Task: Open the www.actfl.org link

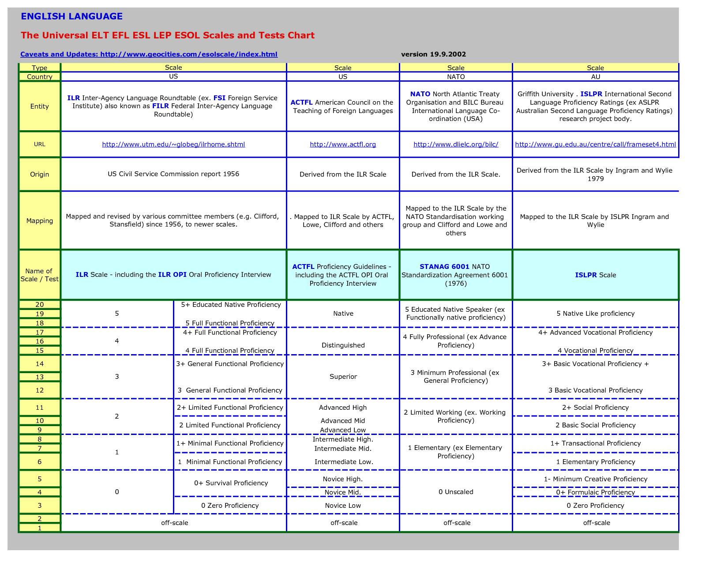Action: click(343, 144)
